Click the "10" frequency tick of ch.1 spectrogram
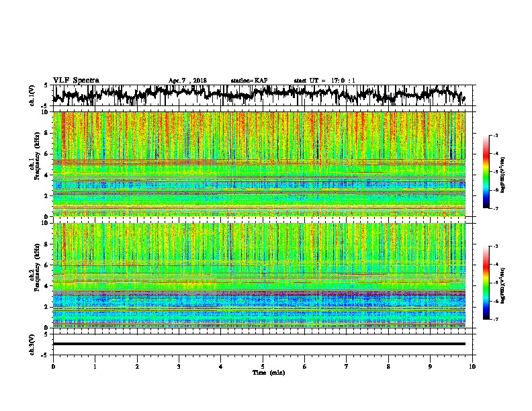This screenshot has height=411, width=532. pyautogui.click(x=45, y=112)
